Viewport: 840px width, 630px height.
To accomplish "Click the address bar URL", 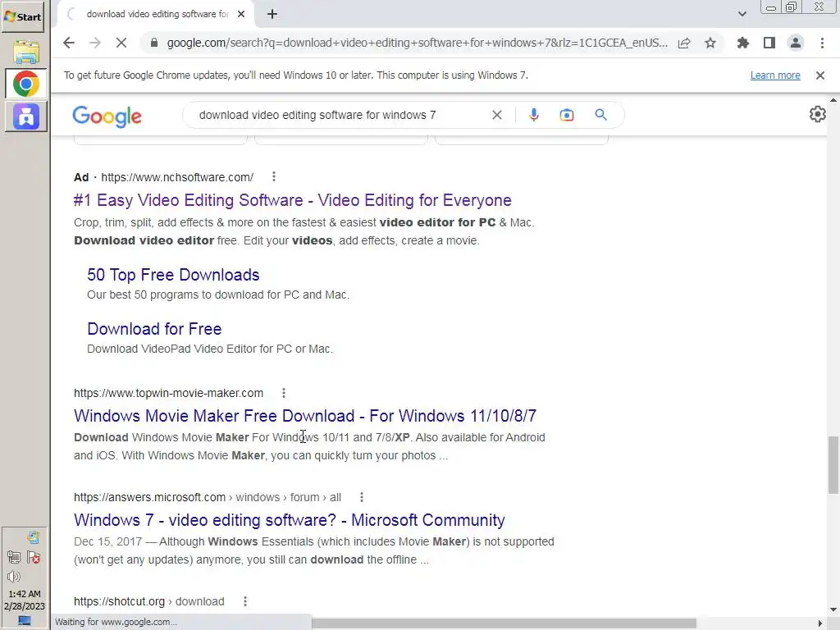I will pyautogui.click(x=418, y=43).
